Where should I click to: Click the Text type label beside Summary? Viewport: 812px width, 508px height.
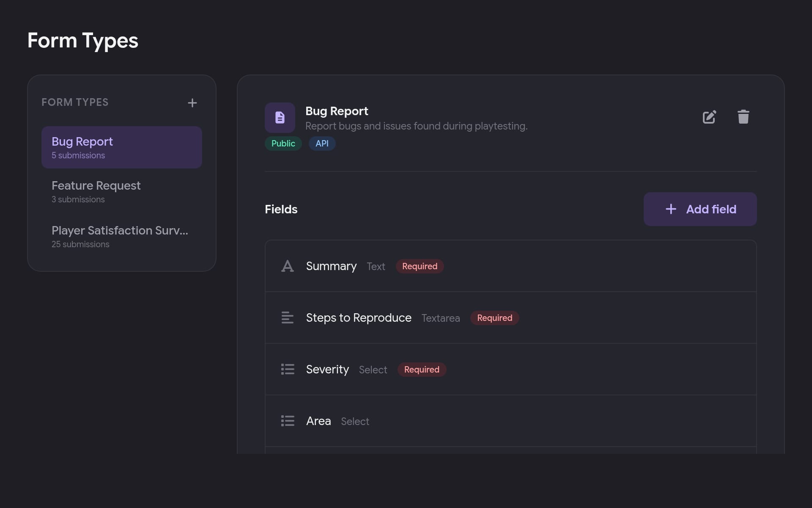click(x=376, y=267)
